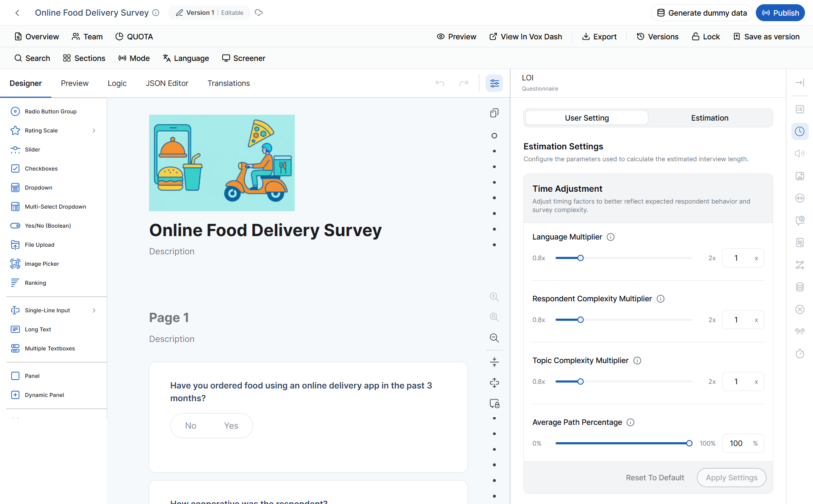The width and height of the screenshot is (813, 504).
Task: Open the Designer tab
Action: (26, 83)
